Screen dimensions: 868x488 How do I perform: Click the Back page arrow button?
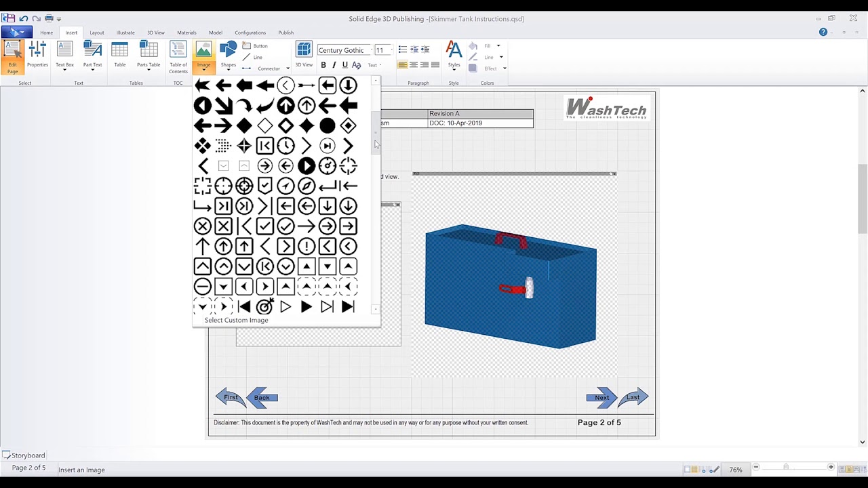pyautogui.click(x=262, y=398)
